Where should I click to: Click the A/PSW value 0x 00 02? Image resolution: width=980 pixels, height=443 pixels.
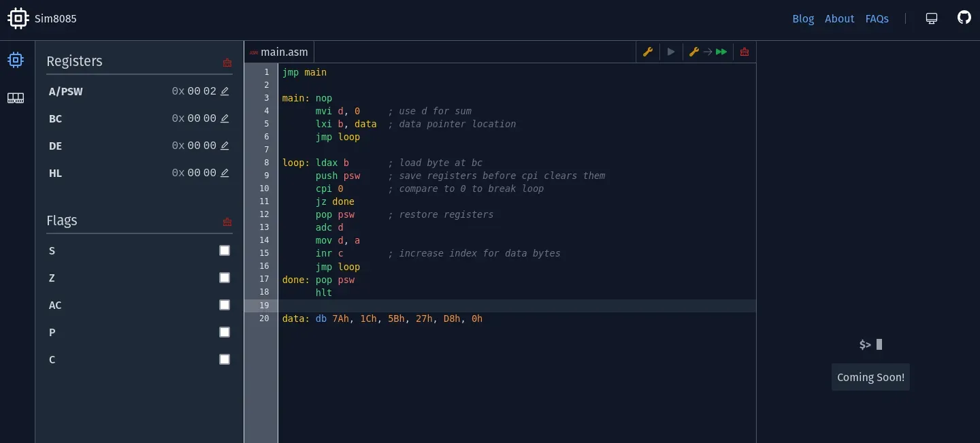[194, 91]
